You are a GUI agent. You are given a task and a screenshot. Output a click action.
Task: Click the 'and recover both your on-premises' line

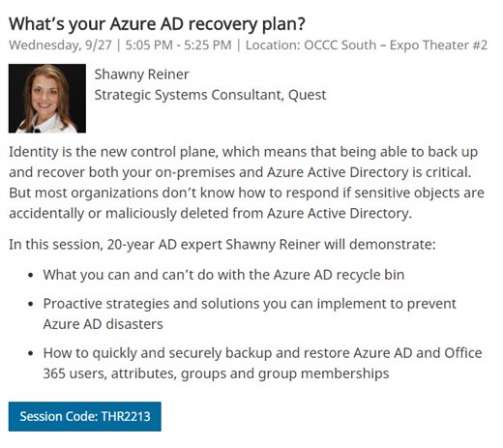(x=240, y=172)
